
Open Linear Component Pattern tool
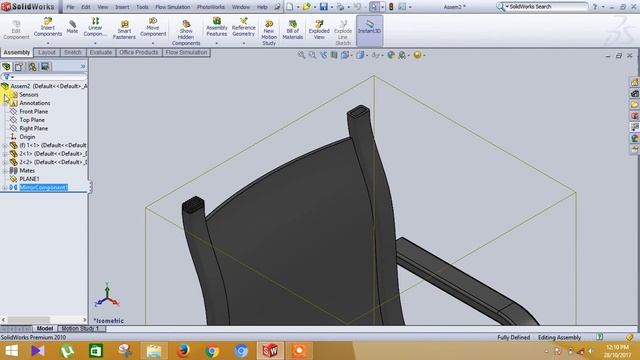(95, 27)
